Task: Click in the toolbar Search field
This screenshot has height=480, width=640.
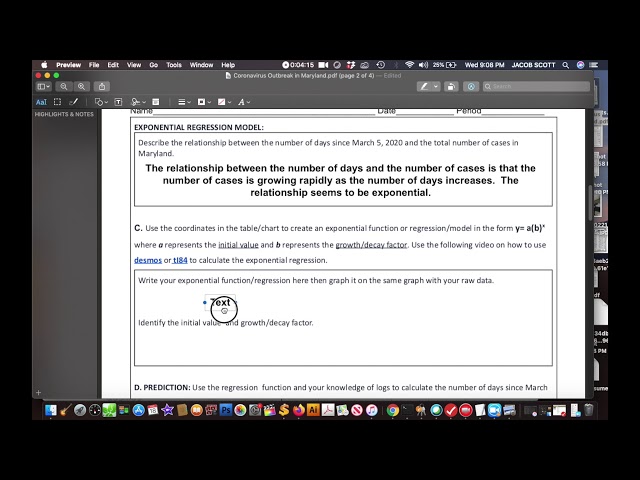Action: (x=537, y=87)
